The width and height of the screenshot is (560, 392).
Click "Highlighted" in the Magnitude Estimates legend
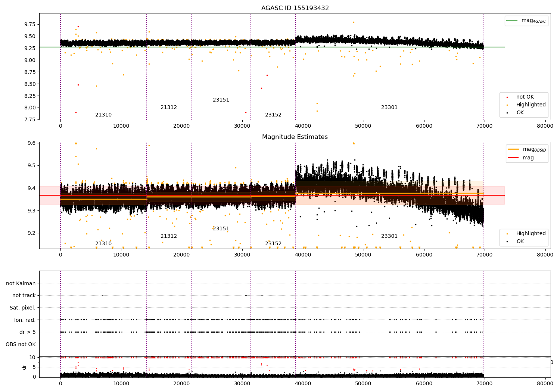coord(531,234)
